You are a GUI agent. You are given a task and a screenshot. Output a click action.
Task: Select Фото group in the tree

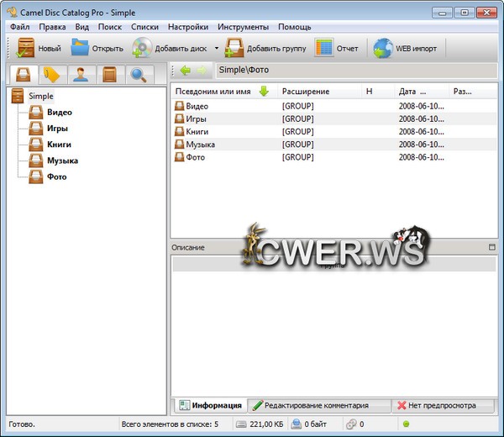[x=57, y=176]
